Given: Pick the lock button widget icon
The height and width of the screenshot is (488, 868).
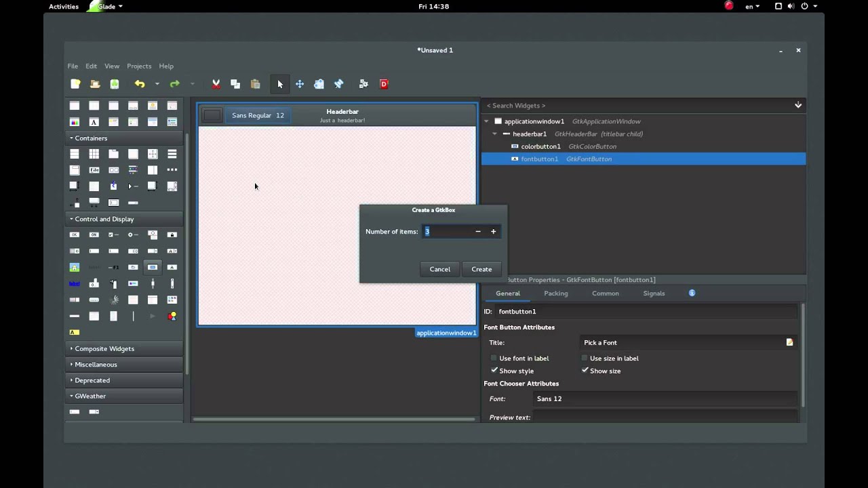Looking at the screenshot, I should pos(172,235).
